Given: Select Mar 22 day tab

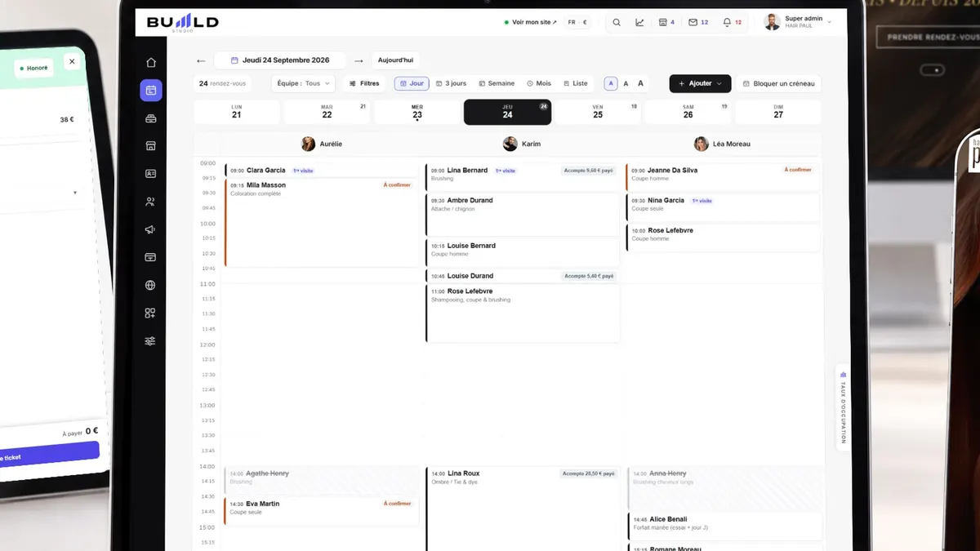Looking at the screenshot, I should [327, 112].
